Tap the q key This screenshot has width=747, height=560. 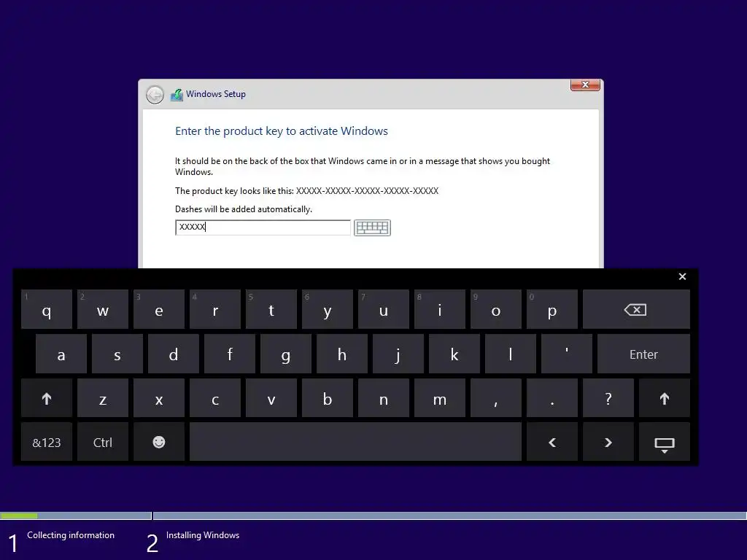[x=47, y=309]
